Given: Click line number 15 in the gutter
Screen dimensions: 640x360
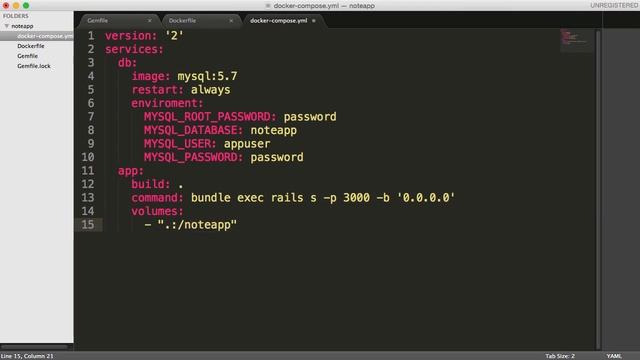Looking at the screenshot, I should point(88,224).
